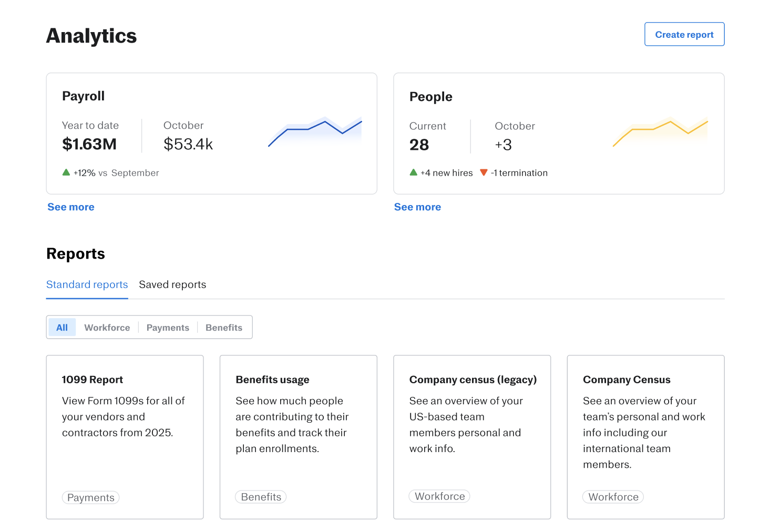Filter reports by Benefits
This screenshot has height=532, width=759.
(x=224, y=328)
